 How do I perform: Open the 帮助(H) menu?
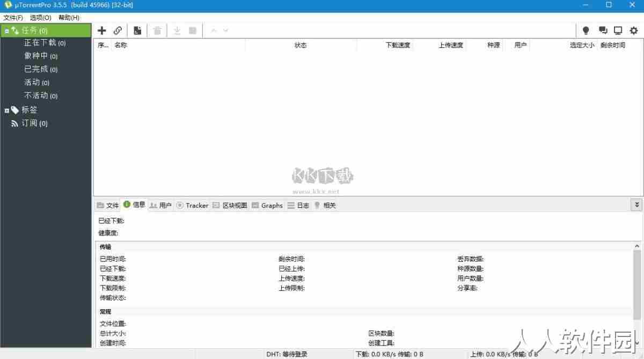point(69,18)
